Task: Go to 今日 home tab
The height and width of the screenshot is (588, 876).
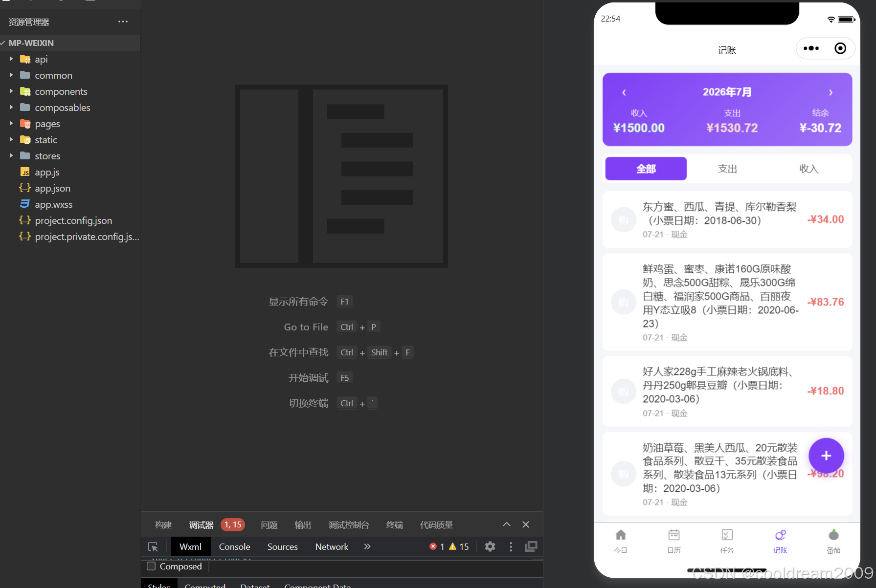Action: tap(621, 541)
